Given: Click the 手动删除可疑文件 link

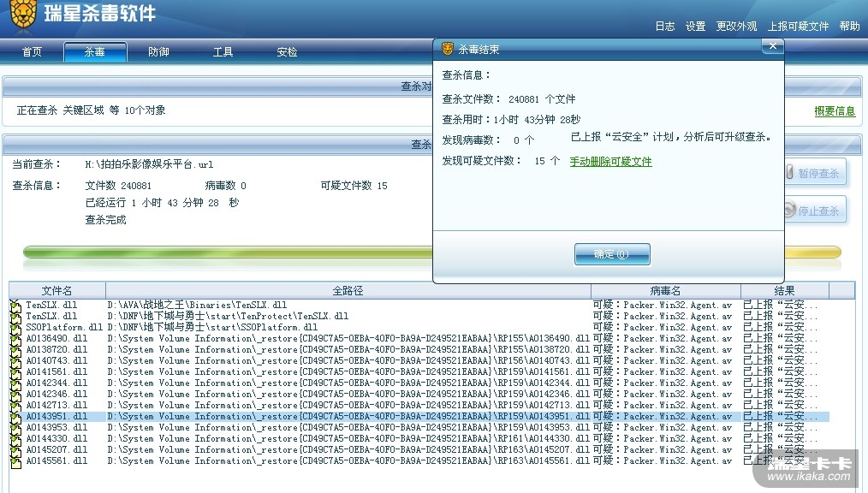Looking at the screenshot, I should [610, 162].
